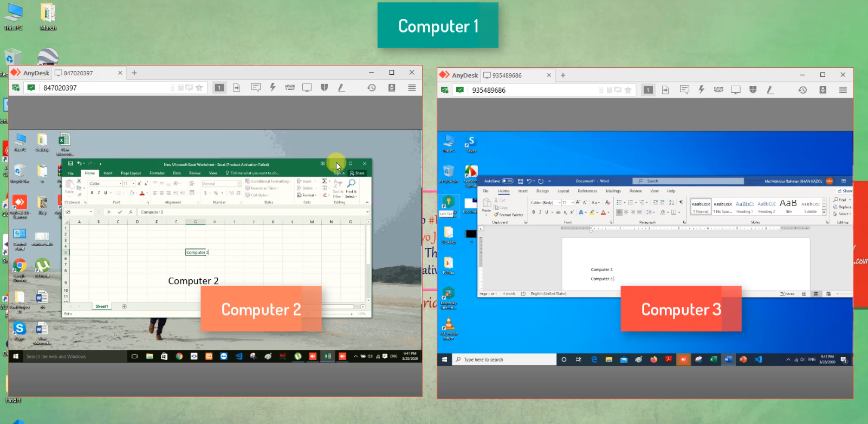Open Insert tab in Excel
Screen dimensions: 868x424
coord(108,173)
